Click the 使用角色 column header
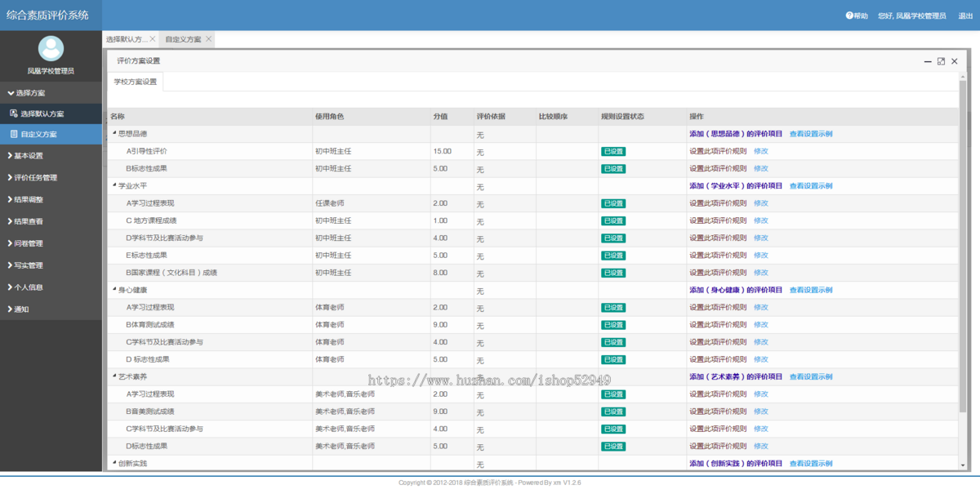Screen dimensions: 980x494 click(329, 117)
